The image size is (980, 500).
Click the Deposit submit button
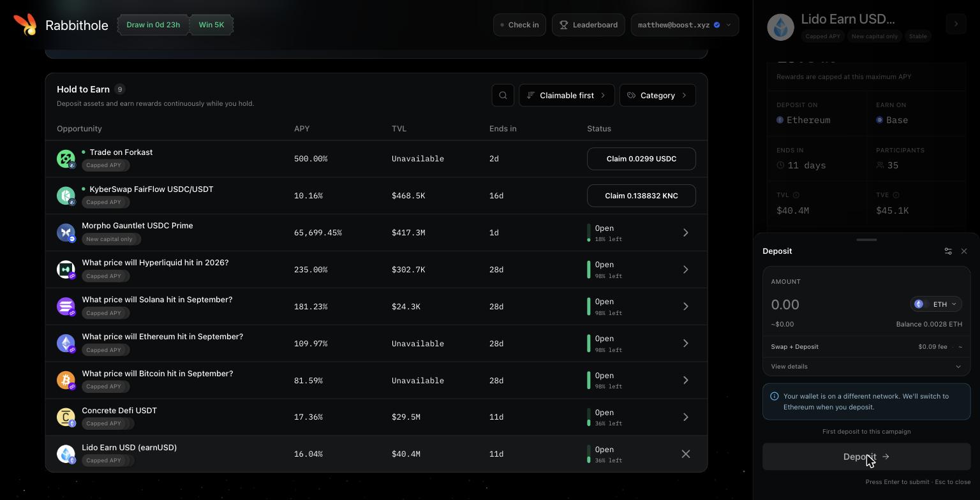pyautogui.click(x=866, y=457)
